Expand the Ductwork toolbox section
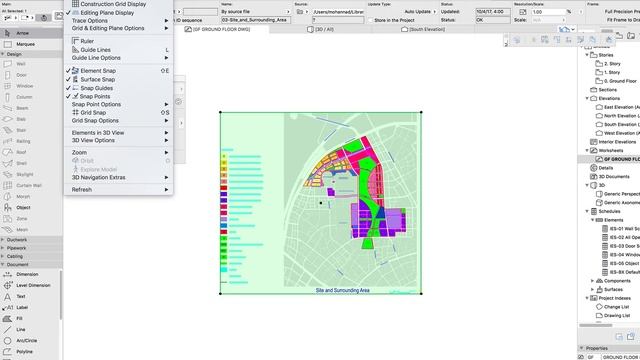 pyautogui.click(x=3, y=240)
